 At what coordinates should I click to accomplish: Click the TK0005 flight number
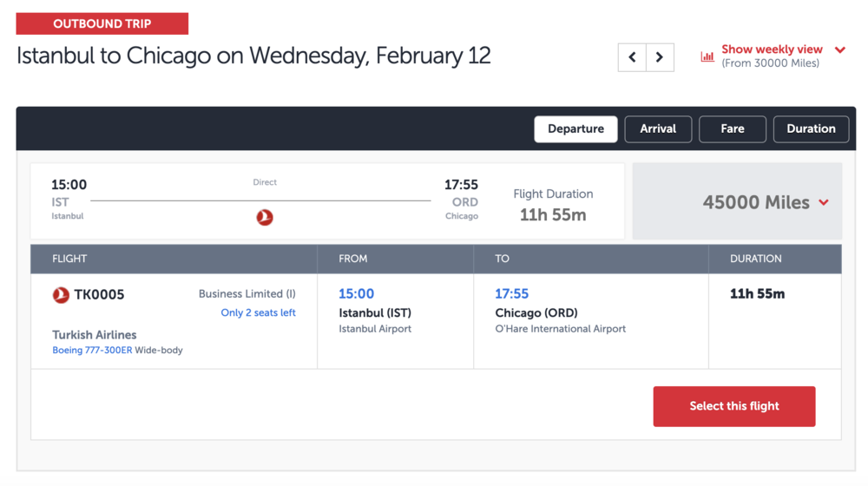99,295
